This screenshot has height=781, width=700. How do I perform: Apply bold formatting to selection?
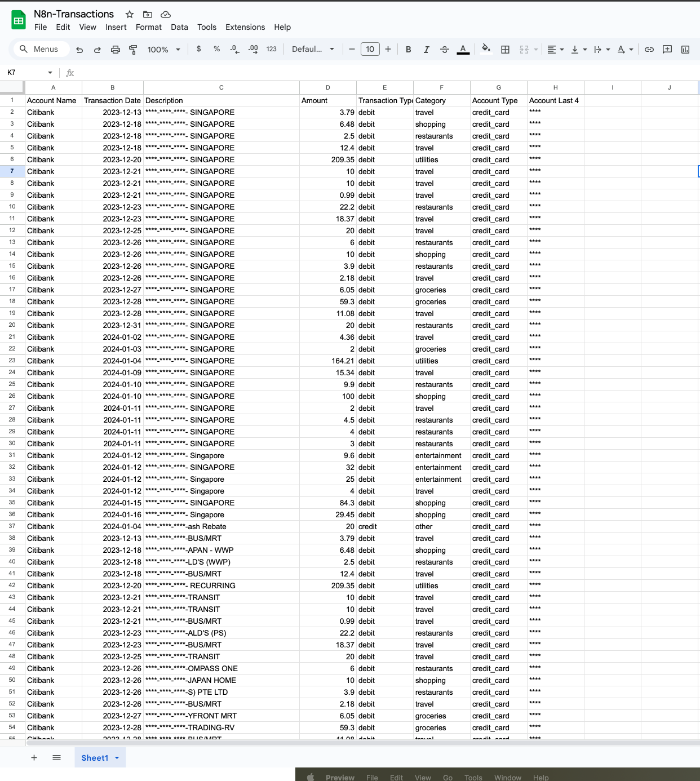tap(408, 49)
